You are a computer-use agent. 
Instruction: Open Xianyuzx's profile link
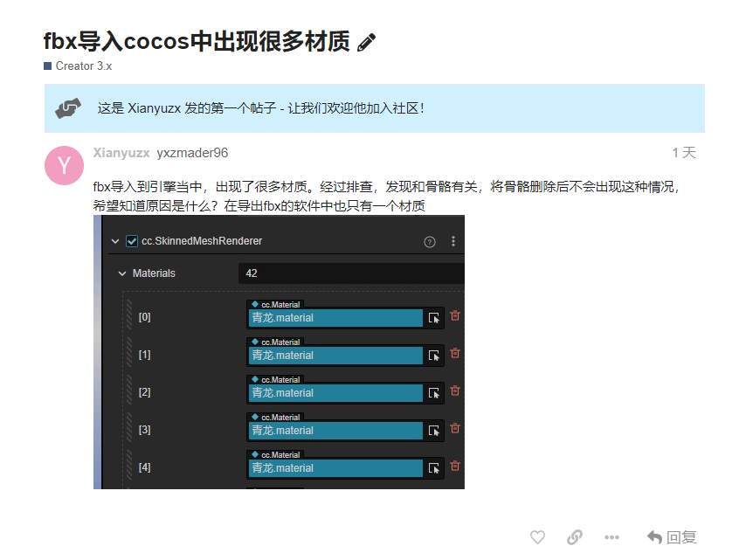pyautogui.click(x=121, y=152)
